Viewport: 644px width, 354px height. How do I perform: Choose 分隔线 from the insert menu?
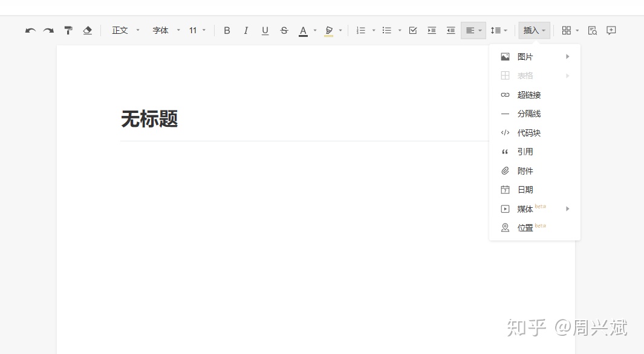pyautogui.click(x=535, y=114)
